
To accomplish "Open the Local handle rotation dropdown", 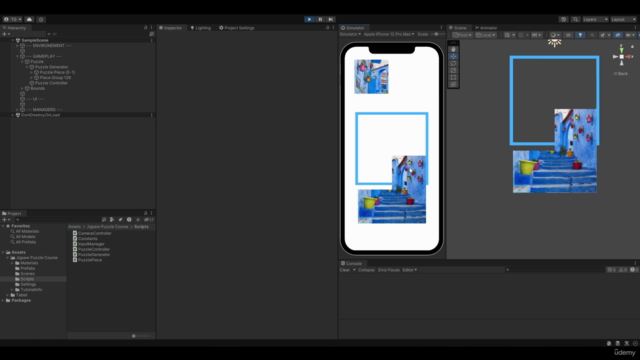I will pos(485,35).
